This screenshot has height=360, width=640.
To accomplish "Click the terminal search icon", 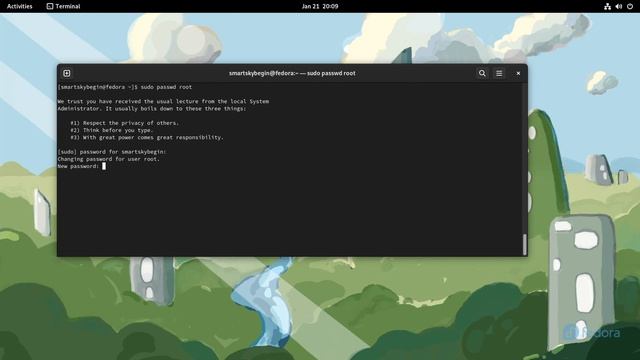I will pyautogui.click(x=482, y=73).
